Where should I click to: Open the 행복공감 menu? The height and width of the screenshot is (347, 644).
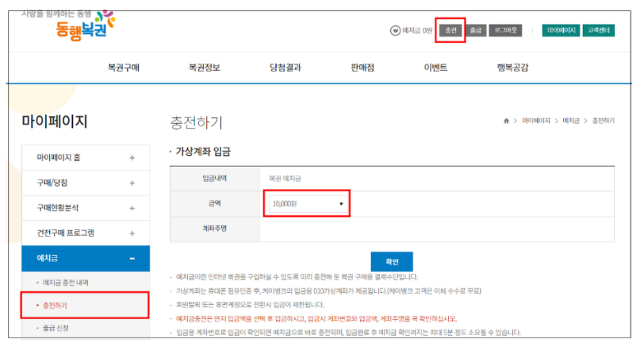[x=512, y=67]
